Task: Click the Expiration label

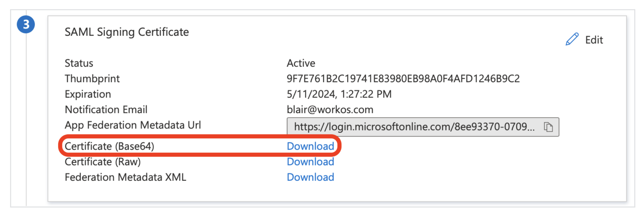Action: pos(88,94)
